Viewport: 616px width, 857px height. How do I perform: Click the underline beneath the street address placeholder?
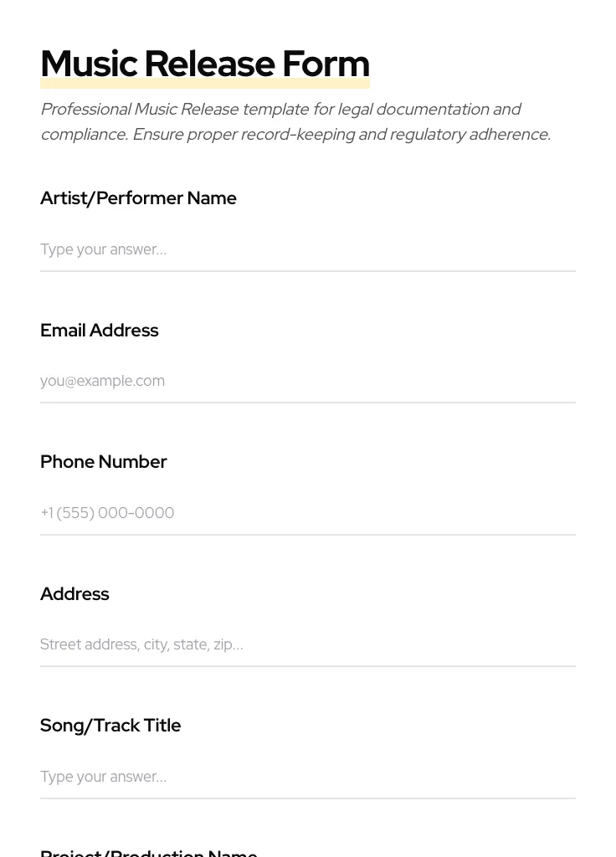(307, 666)
